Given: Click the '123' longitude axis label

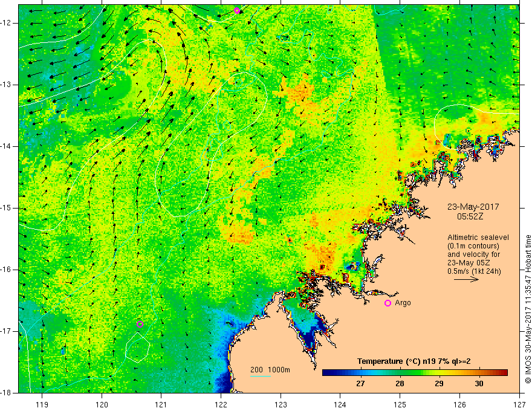Looking at the screenshot, I should [x=281, y=404].
